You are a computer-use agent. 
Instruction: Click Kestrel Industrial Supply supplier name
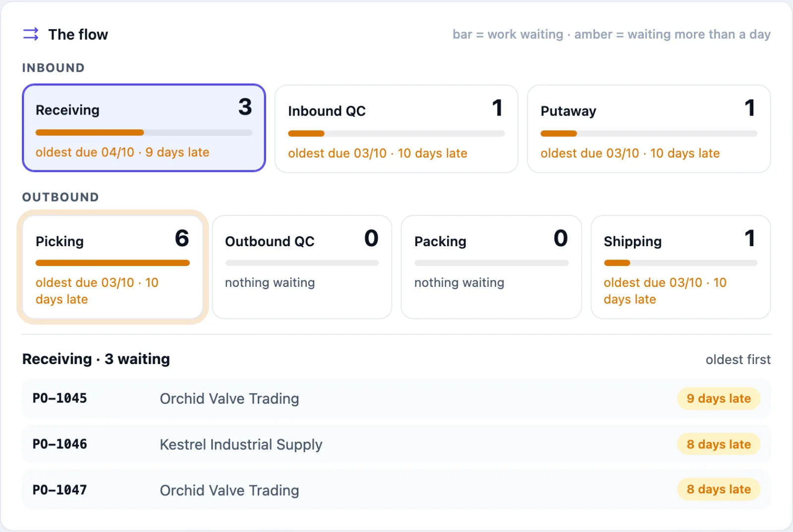[241, 444]
